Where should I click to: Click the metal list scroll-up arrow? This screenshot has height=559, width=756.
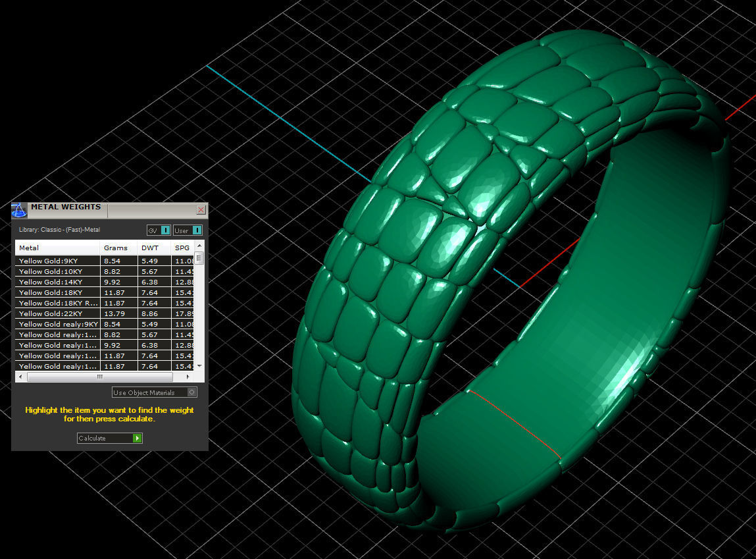(199, 246)
